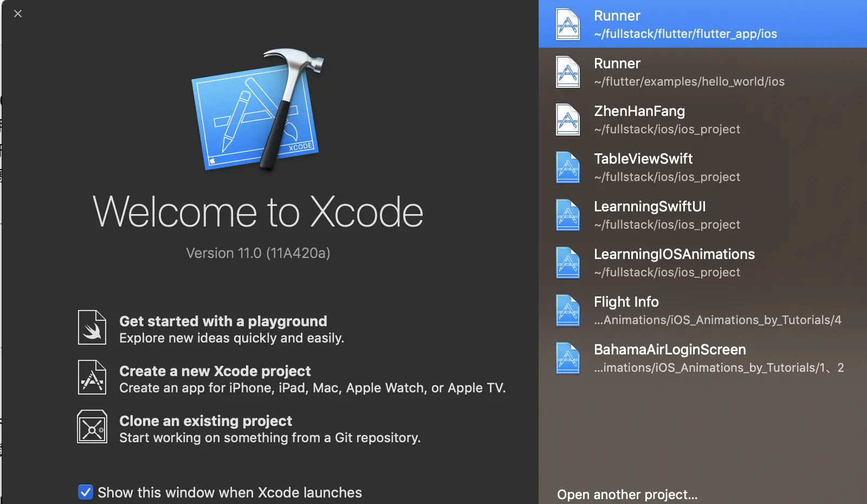Viewport: 867px width, 504px height.
Task: Select the LearnningSwiftUI recent project name
Action: tap(650, 206)
